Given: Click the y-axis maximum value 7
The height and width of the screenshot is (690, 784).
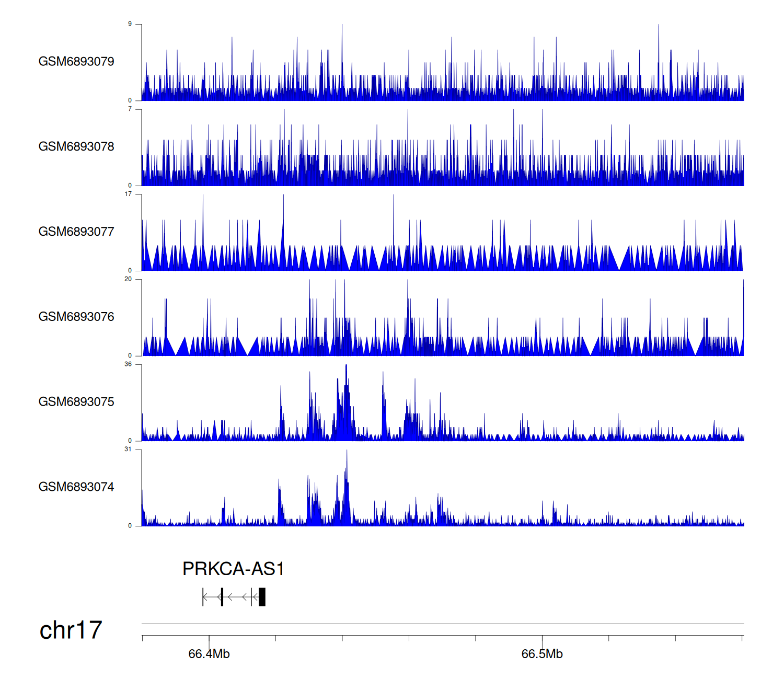Looking at the screenshot, I should (130, 109).
